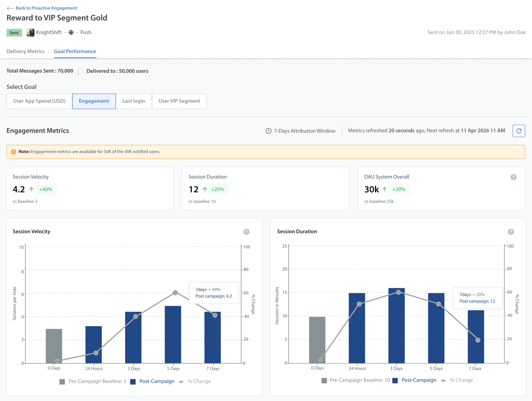The image size is (532, 401).
Task: Open the Session Duration chart help icon
Action: (x=511, y=232)
